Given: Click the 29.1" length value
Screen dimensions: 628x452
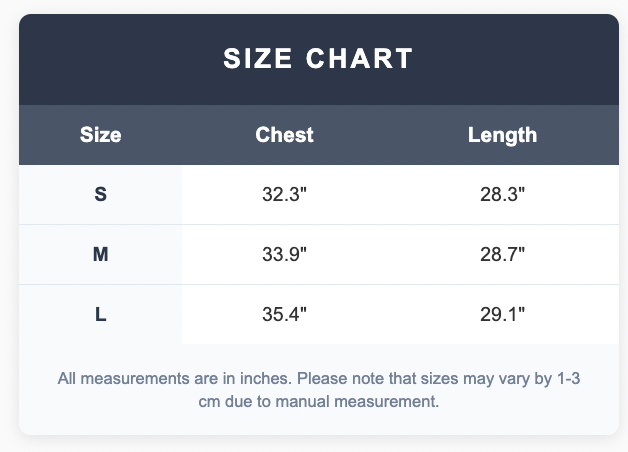Looking at the screenshot, I should pyautogui.click(x=502, y=314).
